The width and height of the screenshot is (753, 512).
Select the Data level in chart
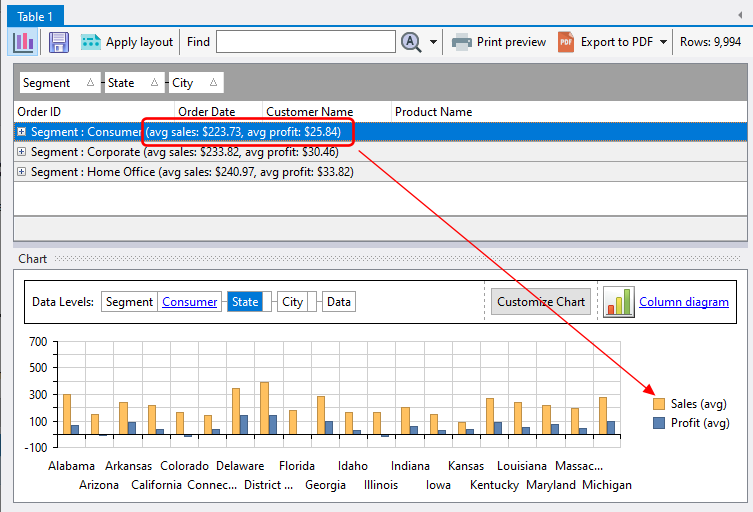pyautogui.click(x=339, y=302)
